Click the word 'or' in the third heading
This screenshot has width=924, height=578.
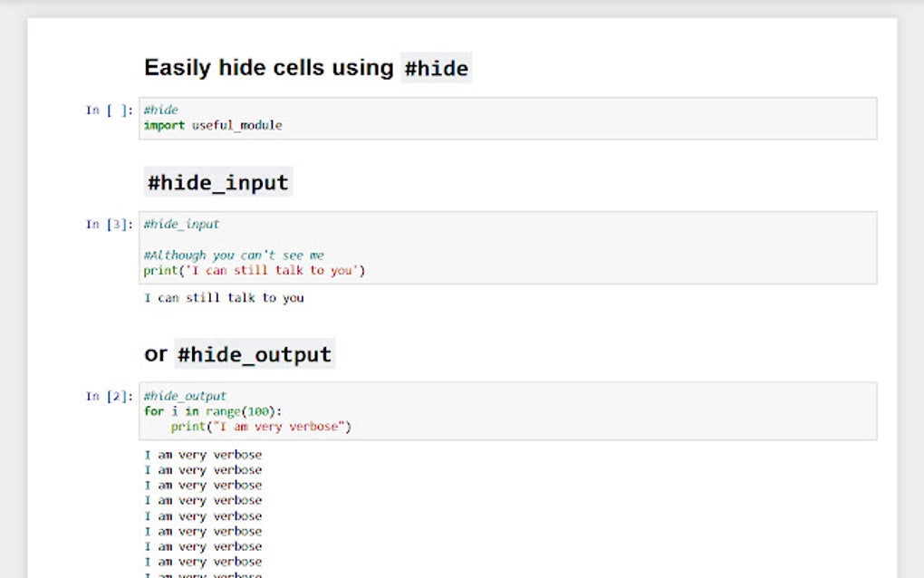pyautogui.click(x=156, y=353)
